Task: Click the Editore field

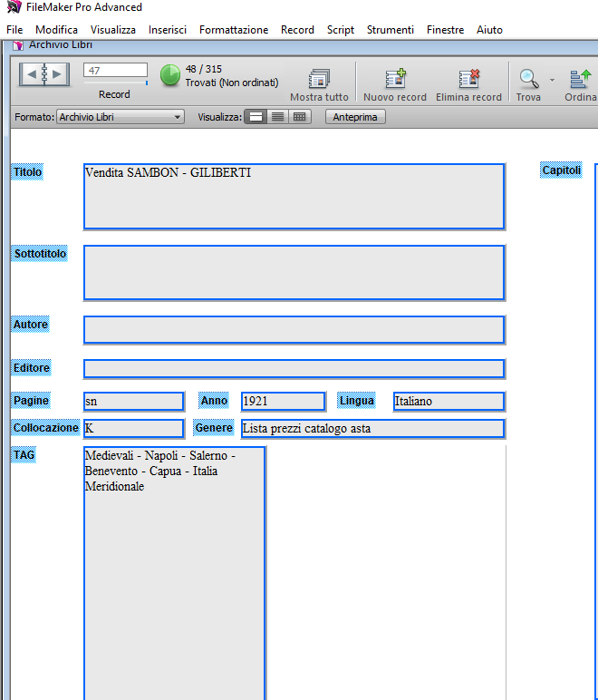Action: click(294, 369)
